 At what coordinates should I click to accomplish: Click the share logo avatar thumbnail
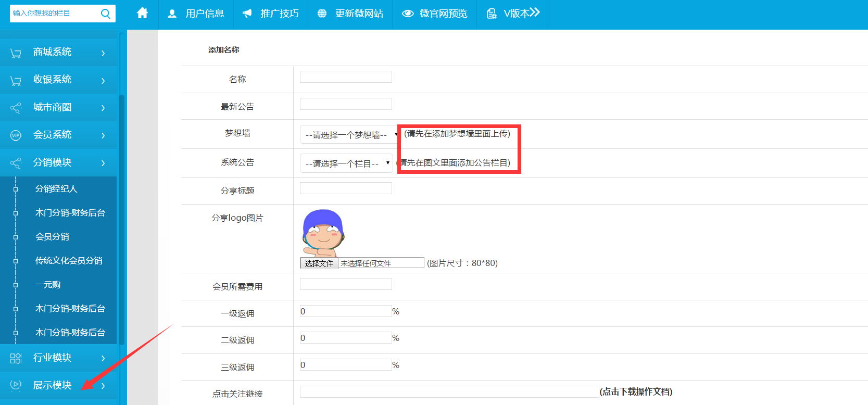tap(323, 232)
